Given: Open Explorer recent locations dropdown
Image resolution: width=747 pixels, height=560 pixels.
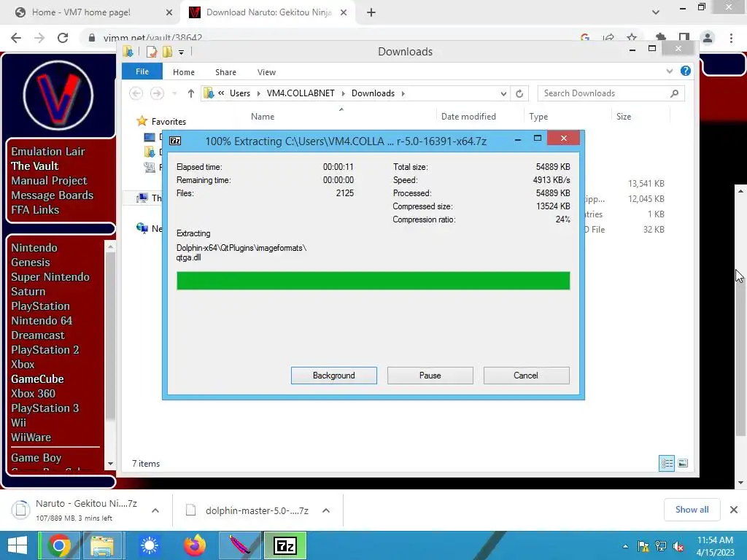Looking at the screenshot, I should [174, 93].
